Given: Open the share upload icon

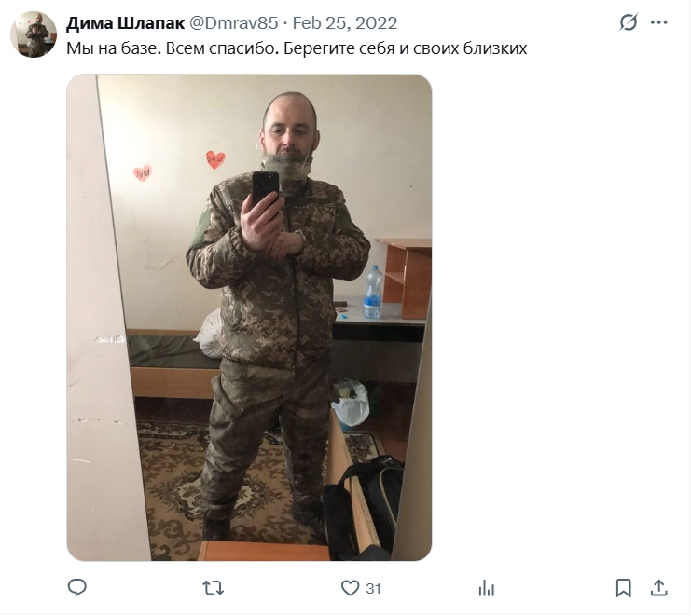Looking at the screenshot, I should [659, 588].
